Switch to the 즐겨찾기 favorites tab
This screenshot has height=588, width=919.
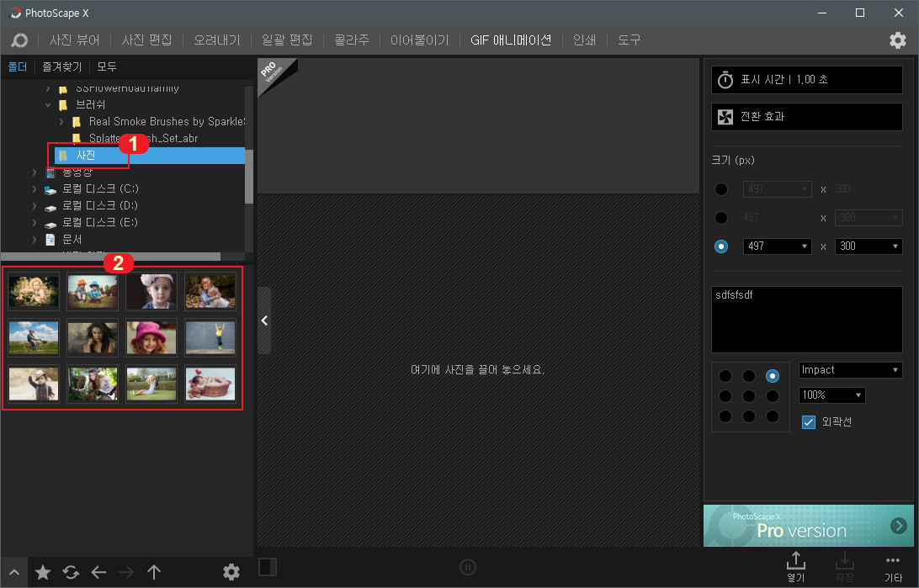pos(61,66)
